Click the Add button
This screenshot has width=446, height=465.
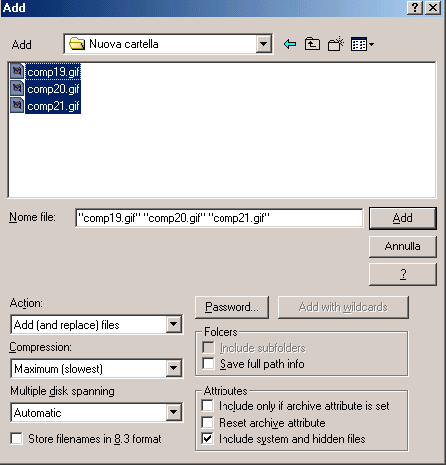pyautogui.click(x=403, y=218)
